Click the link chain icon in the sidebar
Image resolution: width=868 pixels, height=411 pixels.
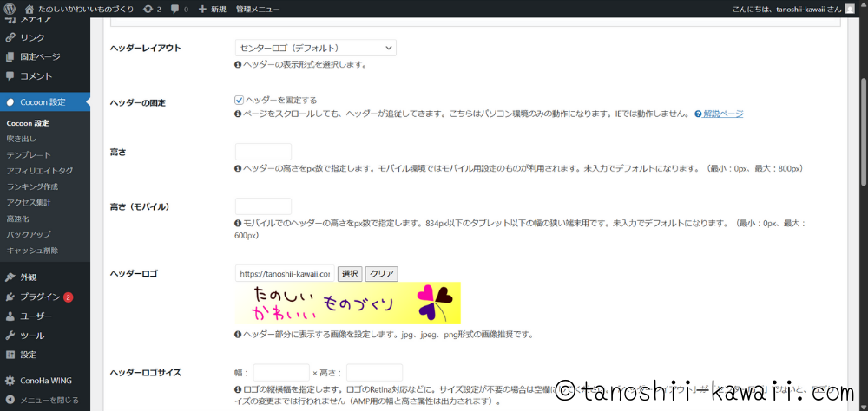pyautogui.click(x=10, y=37)
